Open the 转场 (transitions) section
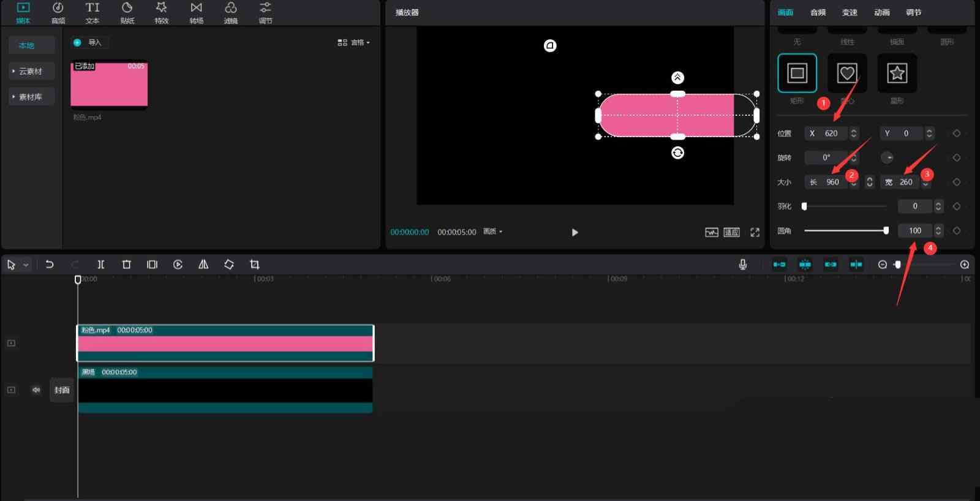This screenshot has height=501, width=980. click(x=196, y=12)
